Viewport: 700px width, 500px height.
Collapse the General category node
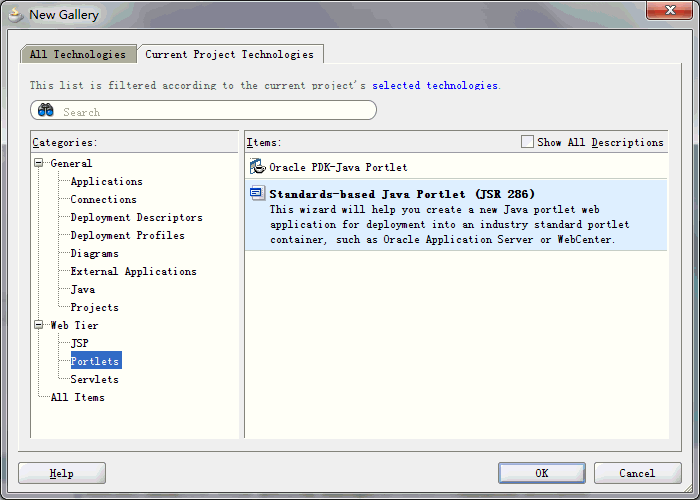click(x=39, y=163)
